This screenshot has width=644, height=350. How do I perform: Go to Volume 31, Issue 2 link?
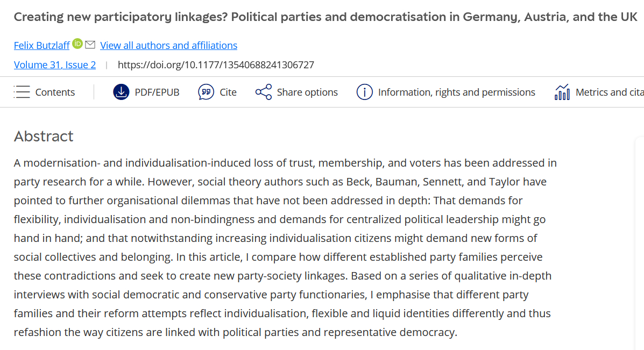[x=55, y=65]
